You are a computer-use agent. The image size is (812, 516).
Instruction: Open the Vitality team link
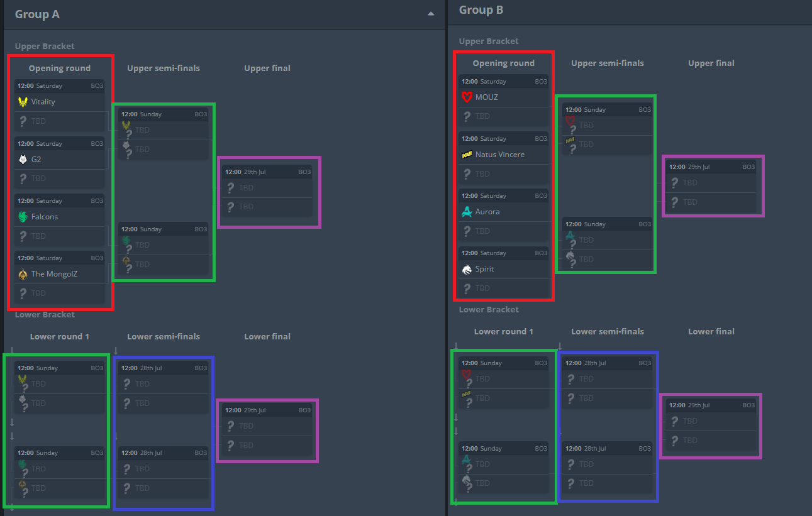pos(43,102)
